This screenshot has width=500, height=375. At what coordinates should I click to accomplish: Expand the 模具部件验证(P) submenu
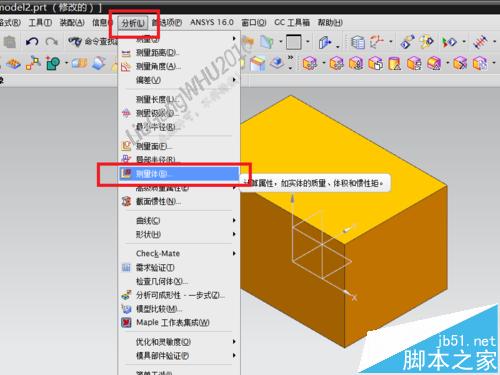pyautogui.click(x=179, y=356)
